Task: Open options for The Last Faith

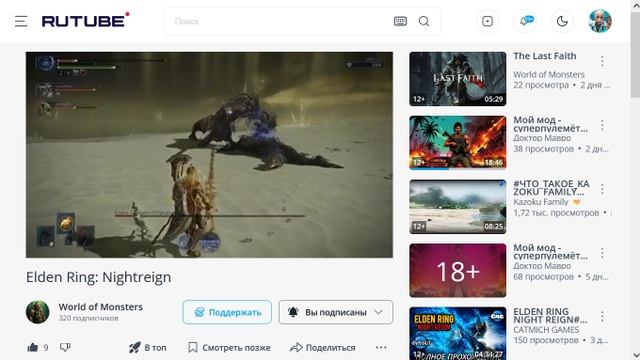Action: coord(602,61)
